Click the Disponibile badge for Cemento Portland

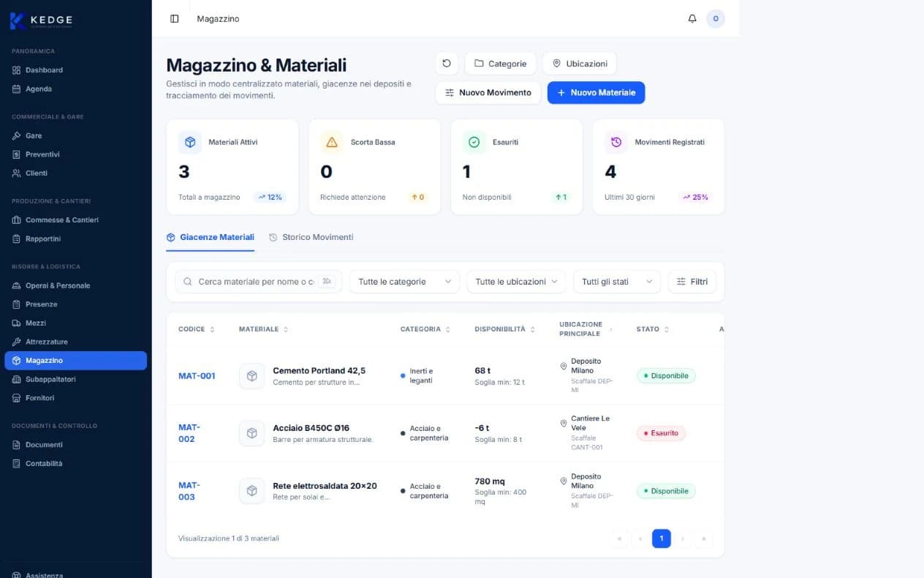(666, 376)
